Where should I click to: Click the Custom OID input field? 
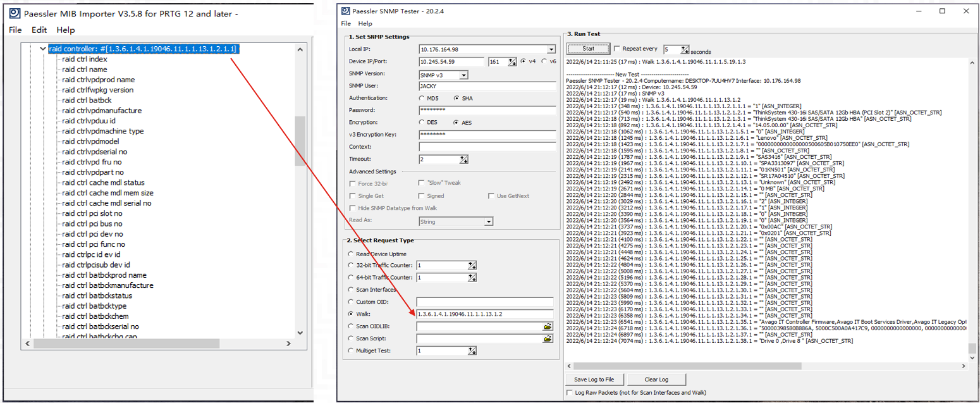[485, 302]
